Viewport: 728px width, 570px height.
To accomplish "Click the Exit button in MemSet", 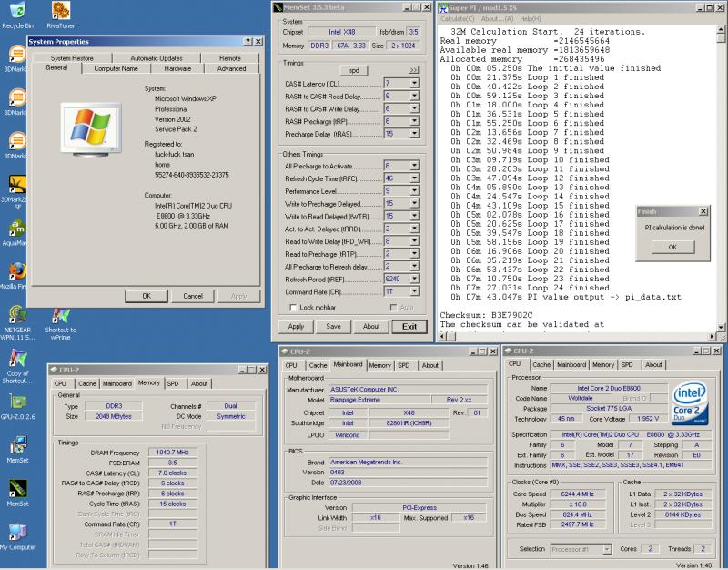I will point(409,327).
